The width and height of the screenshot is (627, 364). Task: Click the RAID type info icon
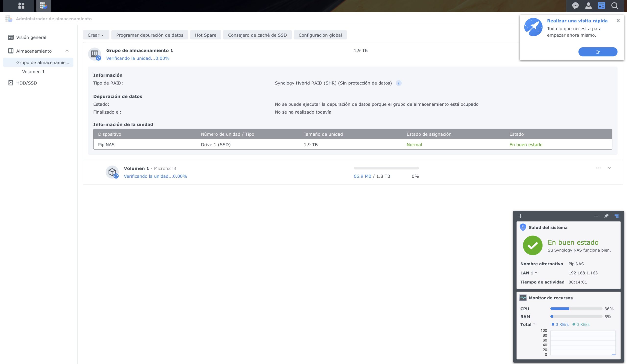click(398, 83)
